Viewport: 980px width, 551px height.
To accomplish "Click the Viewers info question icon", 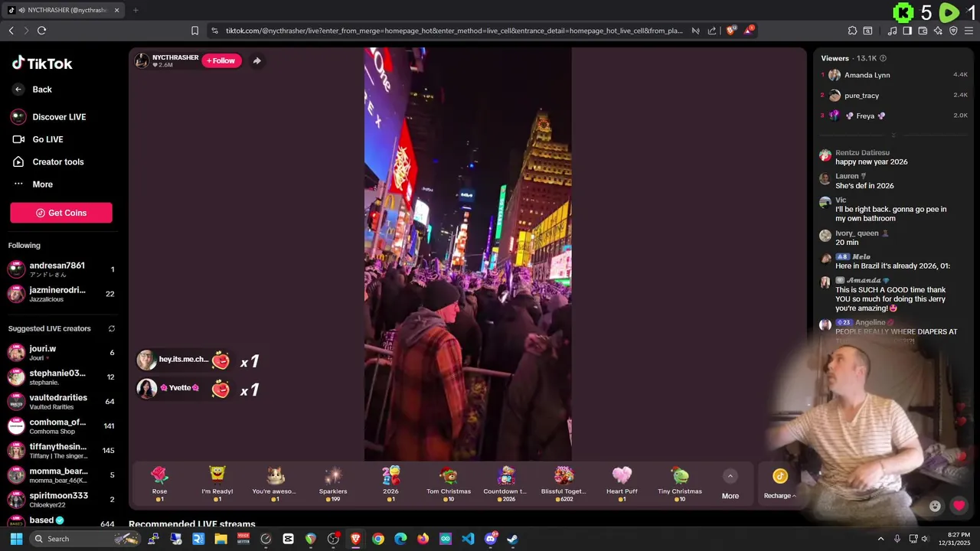I will 883,58.
